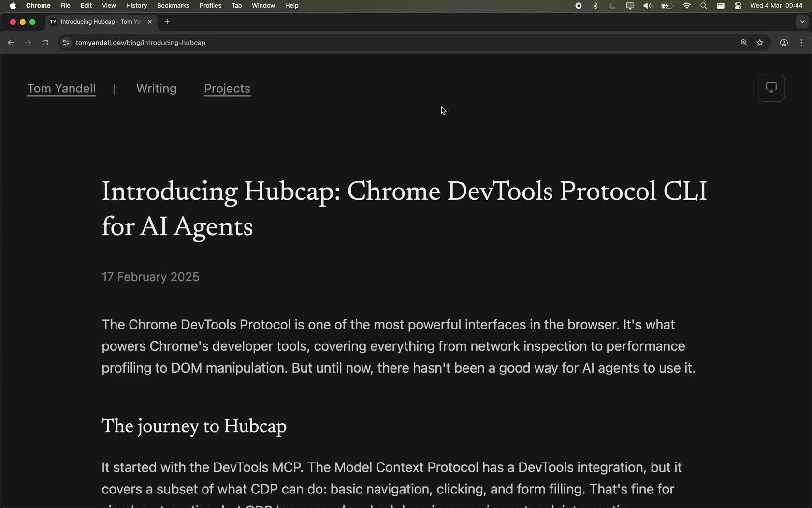Open the Projects link
The width and height of the screenshot is (812, 508).
click(x=227, y=89)
